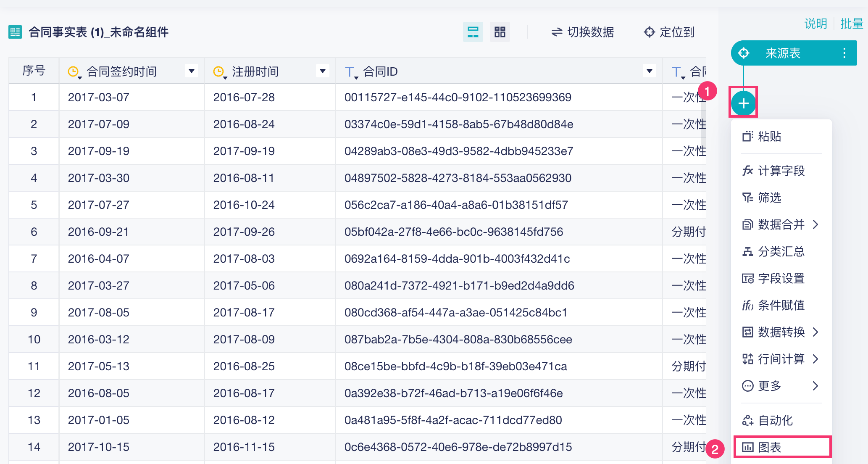This screenshot has width=868, height=464.
Task: Open 合同ID column dropdown arrow
Action: coord(649,71)
